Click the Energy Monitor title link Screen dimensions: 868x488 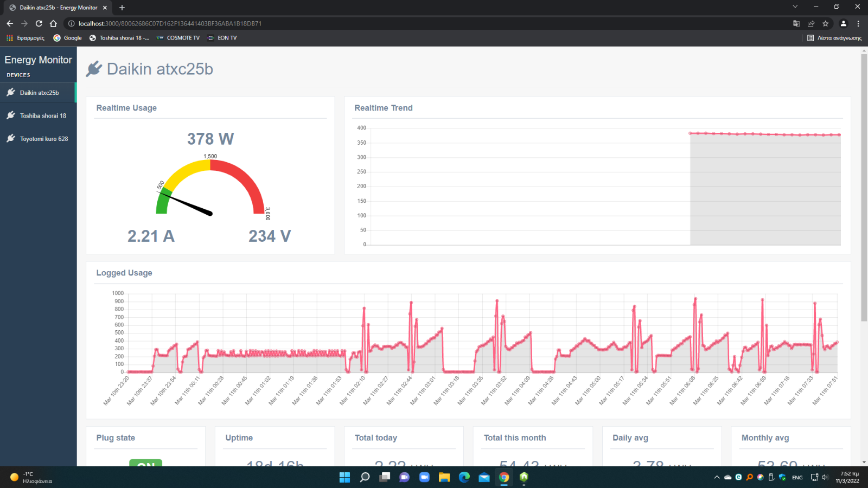(38, 60)
